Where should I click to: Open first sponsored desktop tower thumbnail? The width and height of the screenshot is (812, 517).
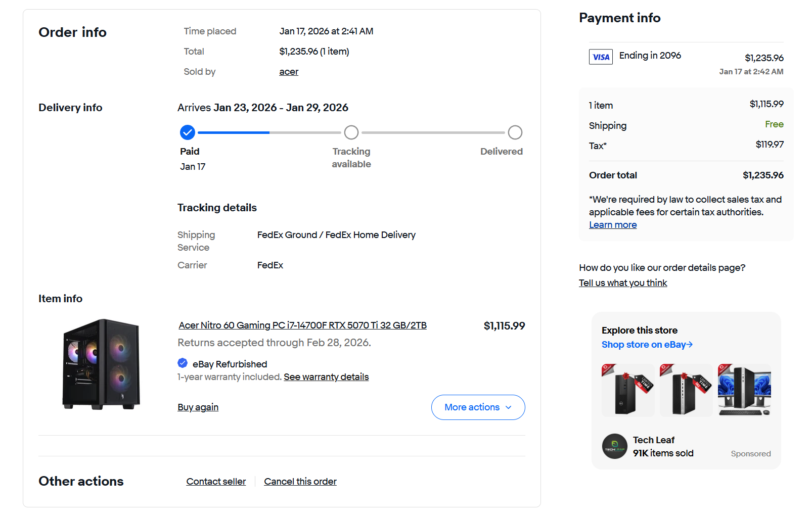[x=628, y=390]
